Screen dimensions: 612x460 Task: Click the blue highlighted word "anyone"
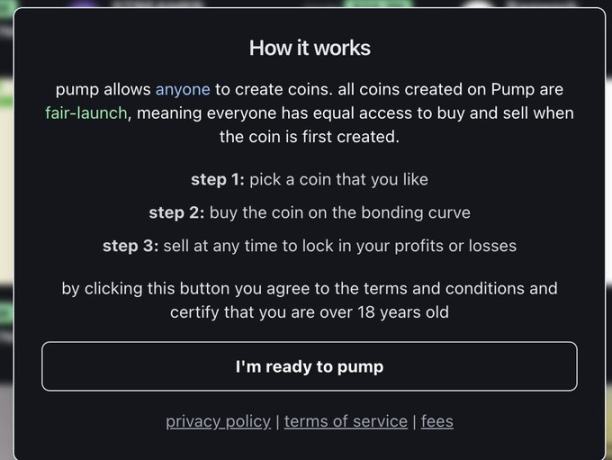click(x=182, y=89)
